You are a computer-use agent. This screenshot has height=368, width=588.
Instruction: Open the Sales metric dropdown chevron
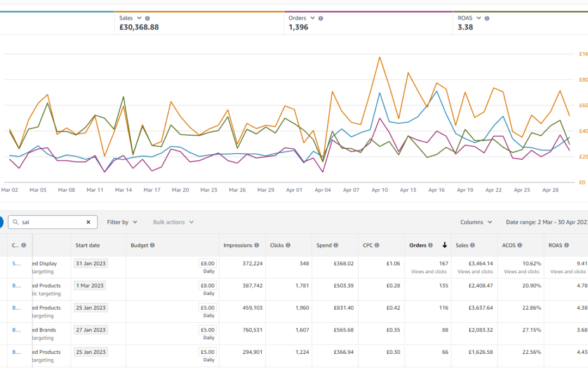pyautogui.click(x=139, y=19)
